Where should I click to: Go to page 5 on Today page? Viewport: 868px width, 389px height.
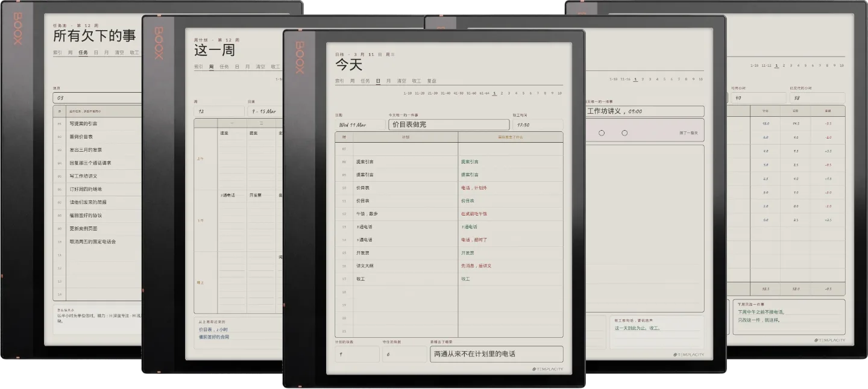coord(524,93)
